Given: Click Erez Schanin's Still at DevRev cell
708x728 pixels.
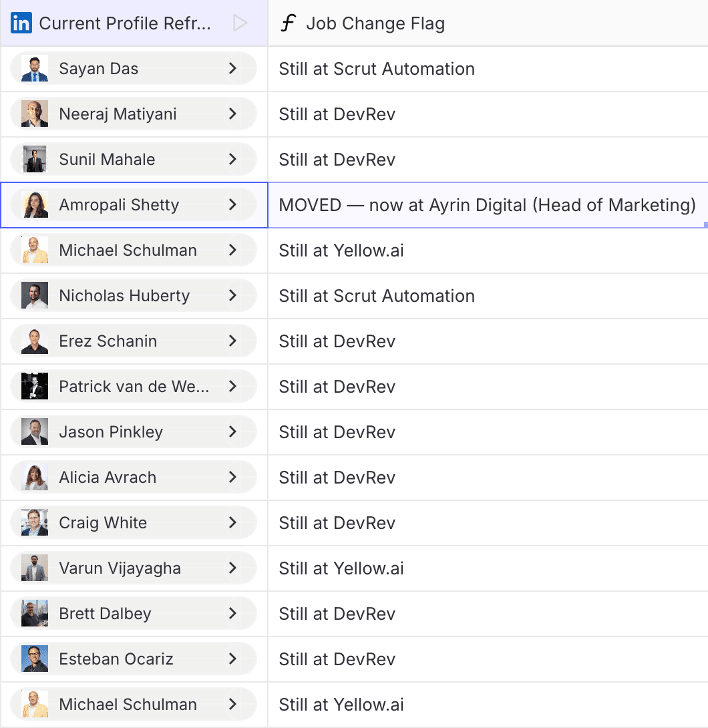Looking at the screenshot, I should [x=488, y=341].
